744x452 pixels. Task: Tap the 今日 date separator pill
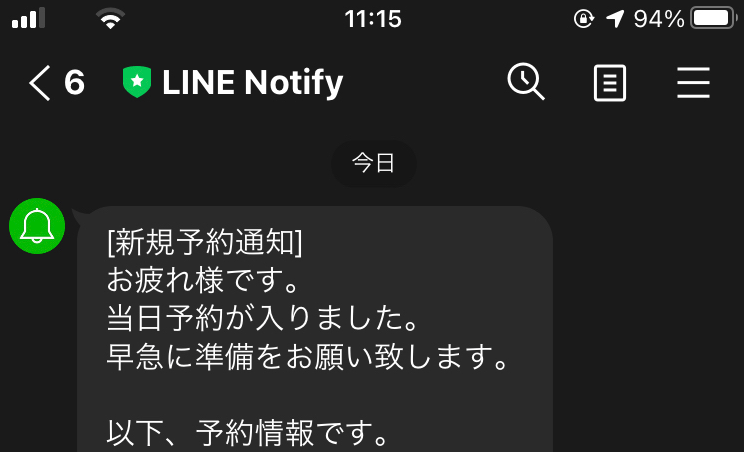[373, 163]
